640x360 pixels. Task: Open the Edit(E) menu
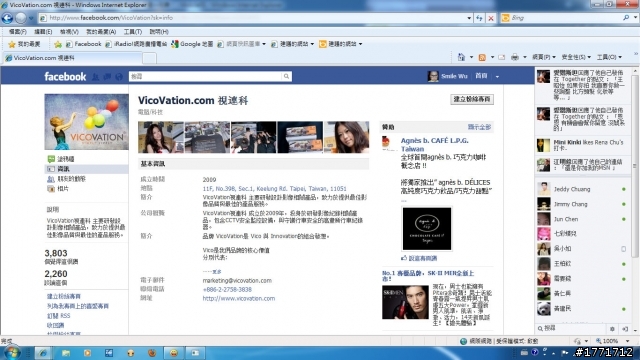pyautogui.click(x=43, y=31)
